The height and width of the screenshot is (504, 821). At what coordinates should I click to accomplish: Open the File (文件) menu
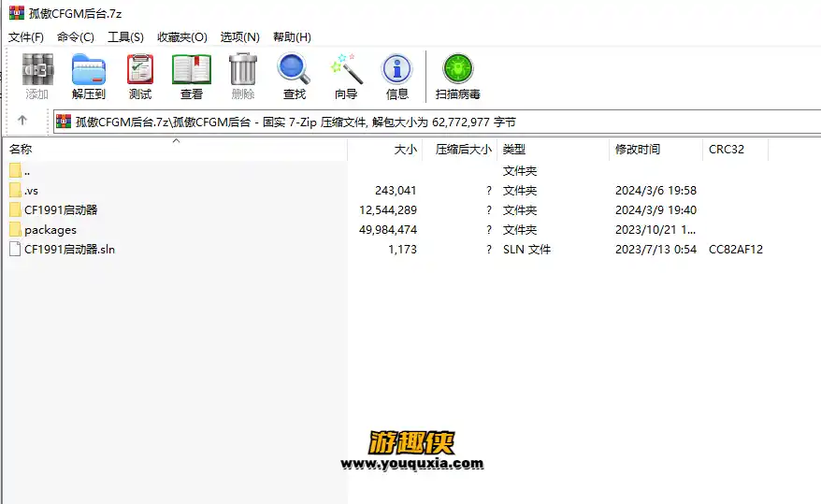coord(26,37)
